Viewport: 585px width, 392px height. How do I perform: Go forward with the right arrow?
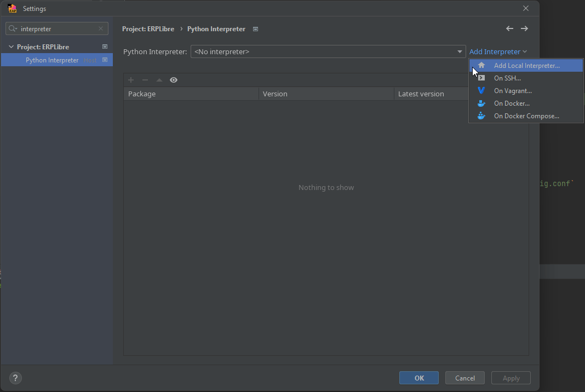click(x=524, y=28)
